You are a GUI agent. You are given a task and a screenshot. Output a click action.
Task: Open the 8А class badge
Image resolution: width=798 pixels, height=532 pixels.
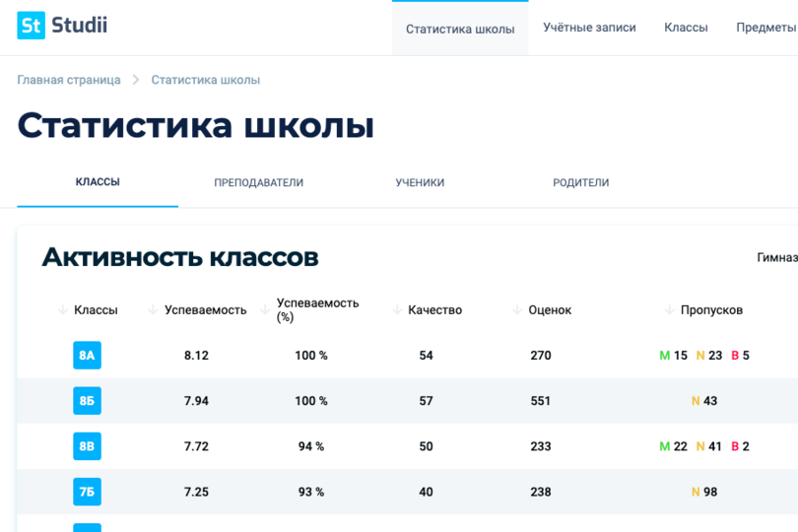pyautogui.click(x=87, y=355)
